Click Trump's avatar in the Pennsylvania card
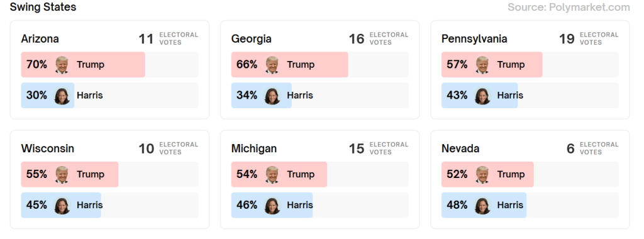Image resolution: width=644 pixels, height=239 pixels. [482, 65]
